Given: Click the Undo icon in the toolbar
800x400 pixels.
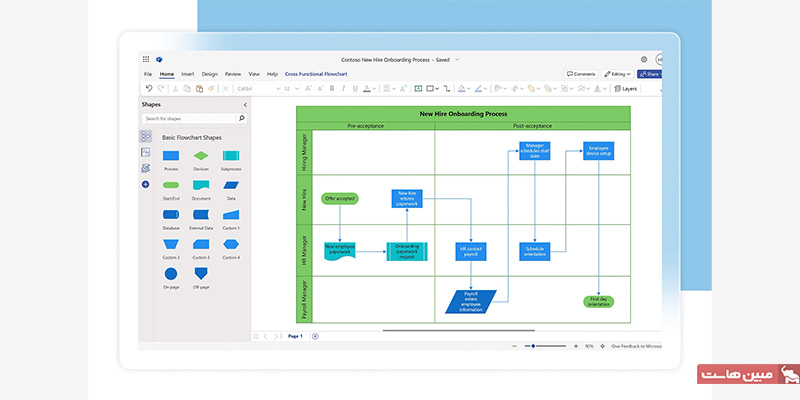Looking at the screenshot, I should tap(148, 88).
